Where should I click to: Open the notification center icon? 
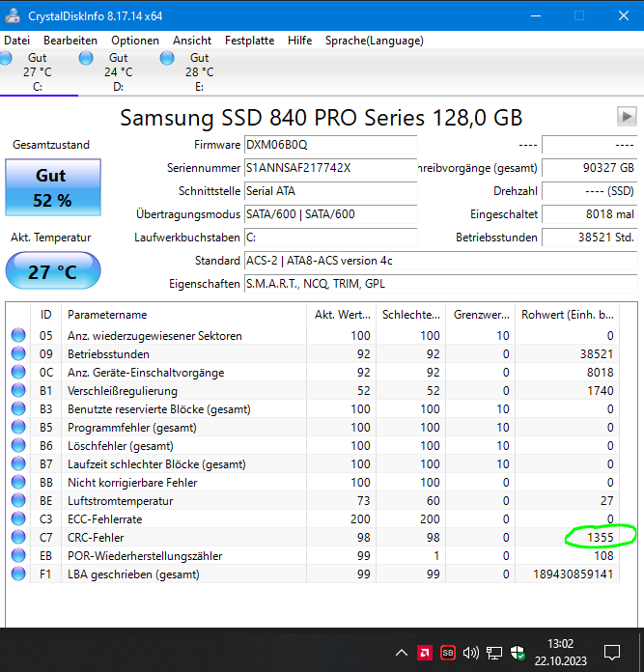click(x=612, y=653)
